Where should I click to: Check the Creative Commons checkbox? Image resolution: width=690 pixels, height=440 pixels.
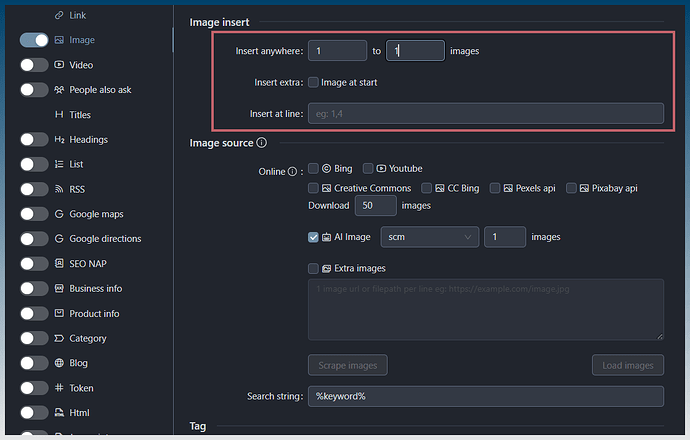click(x=313, y=188)
